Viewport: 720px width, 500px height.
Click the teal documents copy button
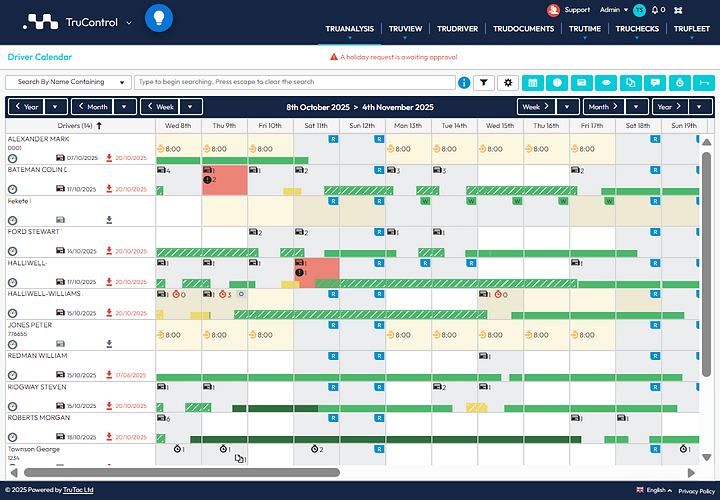coord(630,83)
